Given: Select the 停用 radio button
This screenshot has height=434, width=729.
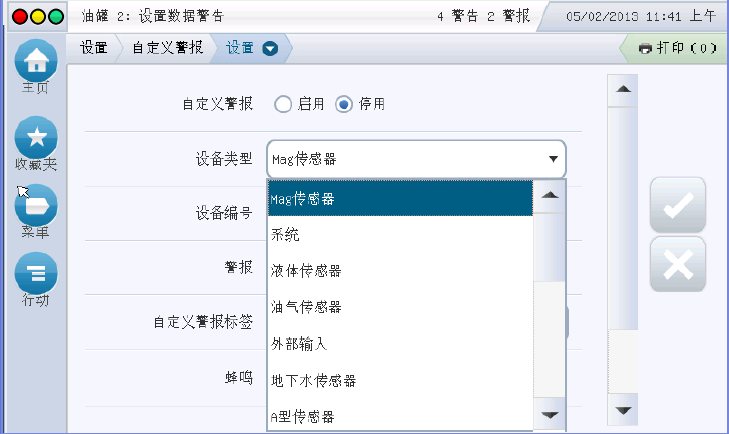Looking at the screenshot, I should (x=344, y=104).
